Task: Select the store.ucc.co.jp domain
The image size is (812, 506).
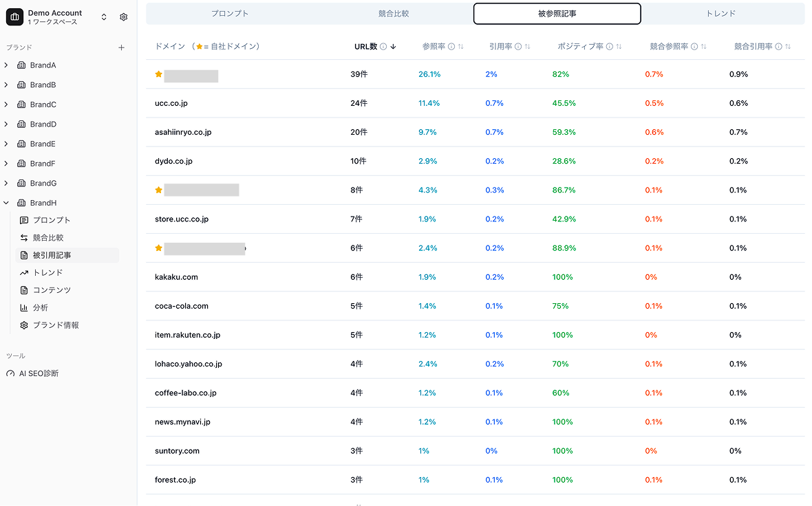Action: (181, 219)
